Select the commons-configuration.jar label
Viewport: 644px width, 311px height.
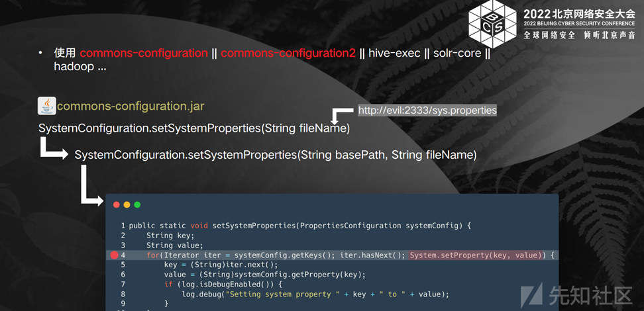(x=131, y=106)
